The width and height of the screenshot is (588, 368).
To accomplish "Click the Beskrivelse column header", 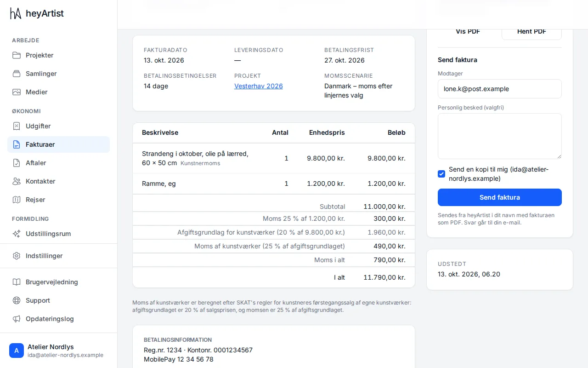I will pyautogui.click(x=160, y=132).
